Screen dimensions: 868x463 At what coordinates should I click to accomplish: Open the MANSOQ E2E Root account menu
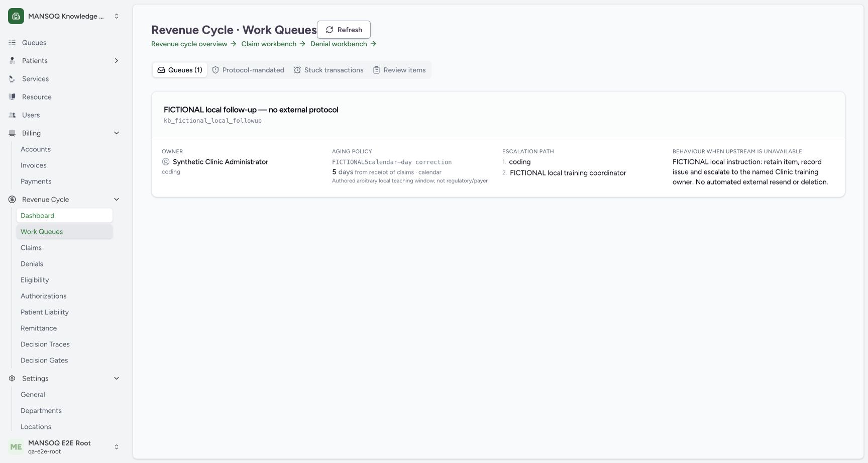pyautogui.click(x=64, y=447)
